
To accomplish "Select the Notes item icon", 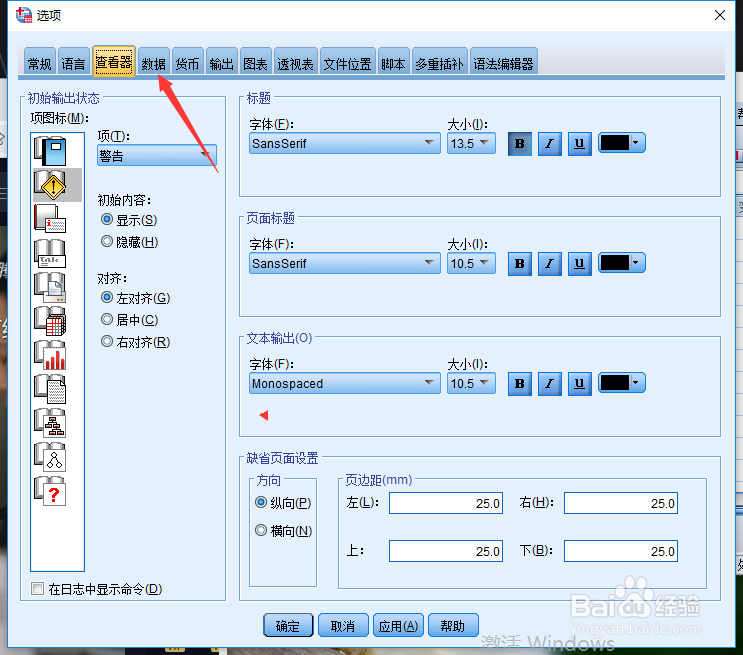I will [x=50, y=218].
